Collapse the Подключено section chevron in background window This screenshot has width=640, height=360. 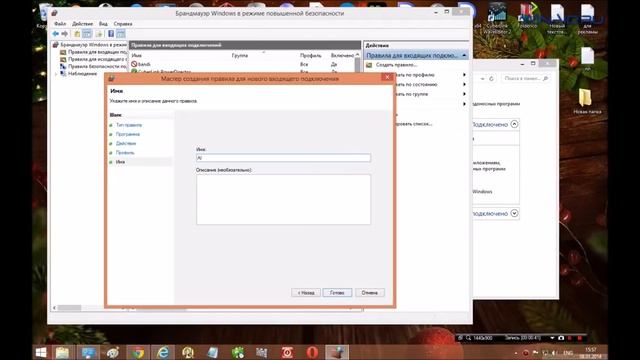coord(514,124)
